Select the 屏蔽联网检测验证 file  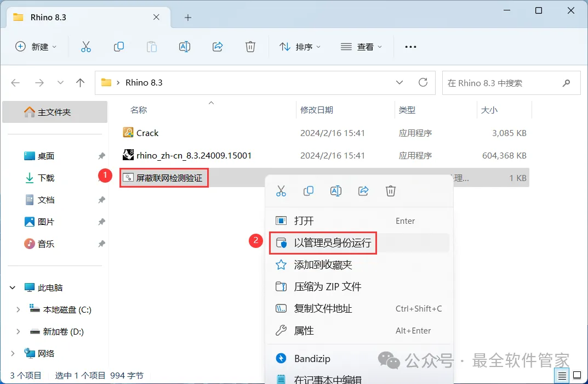[169, 178]
